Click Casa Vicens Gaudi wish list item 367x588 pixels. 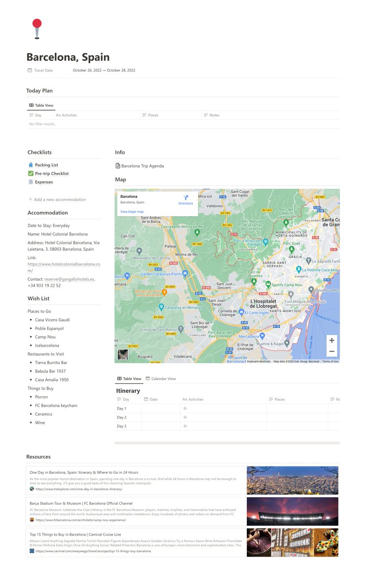pos(52,320)
